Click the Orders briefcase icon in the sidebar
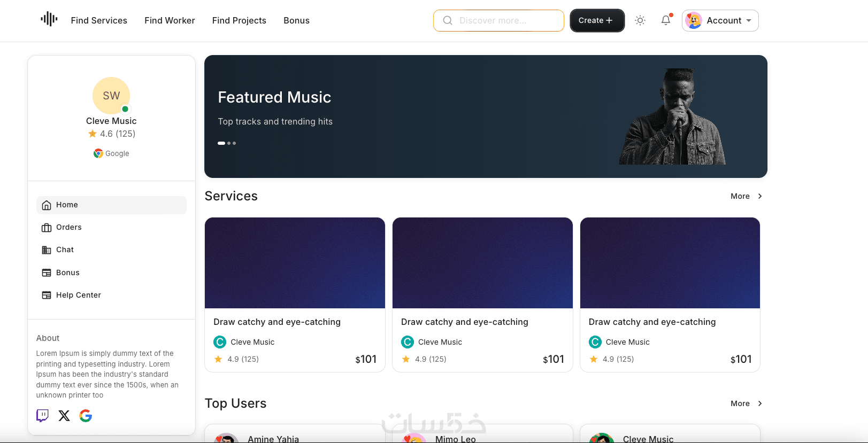Image resolution: width=868 pixels, height=443 pixels. 47,228
